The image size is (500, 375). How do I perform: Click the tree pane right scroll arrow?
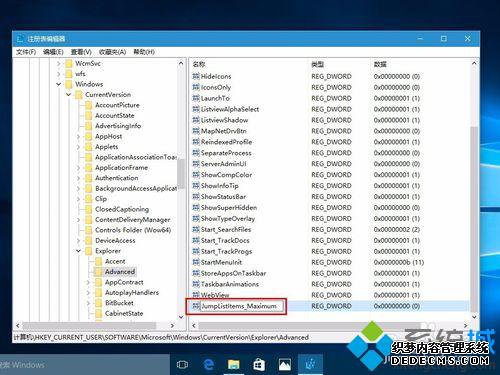click(x=172, y=326)
